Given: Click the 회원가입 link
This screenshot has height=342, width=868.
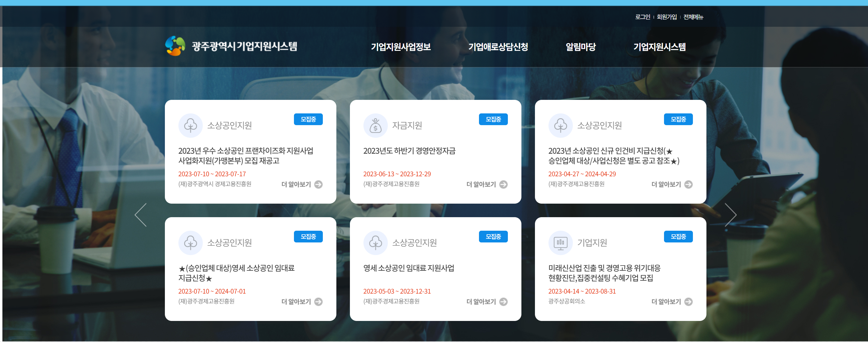Looking at the screenshot, I should (666, 17).
